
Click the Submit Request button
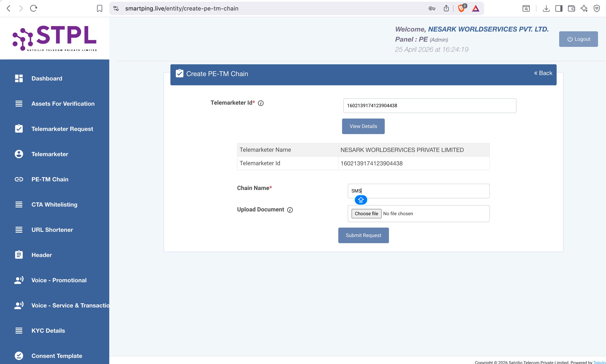tap(364, 235)
